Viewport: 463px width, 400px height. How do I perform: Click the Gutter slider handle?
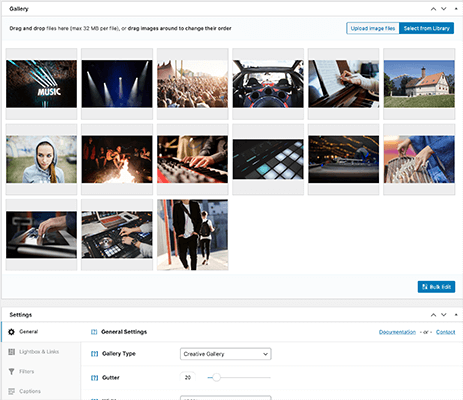point(216,377)
